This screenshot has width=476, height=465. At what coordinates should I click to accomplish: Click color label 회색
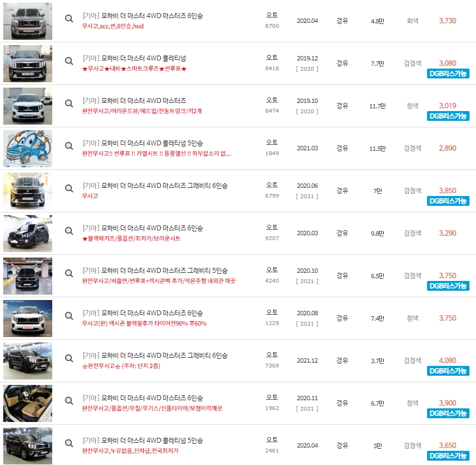[x=412, y=21]
